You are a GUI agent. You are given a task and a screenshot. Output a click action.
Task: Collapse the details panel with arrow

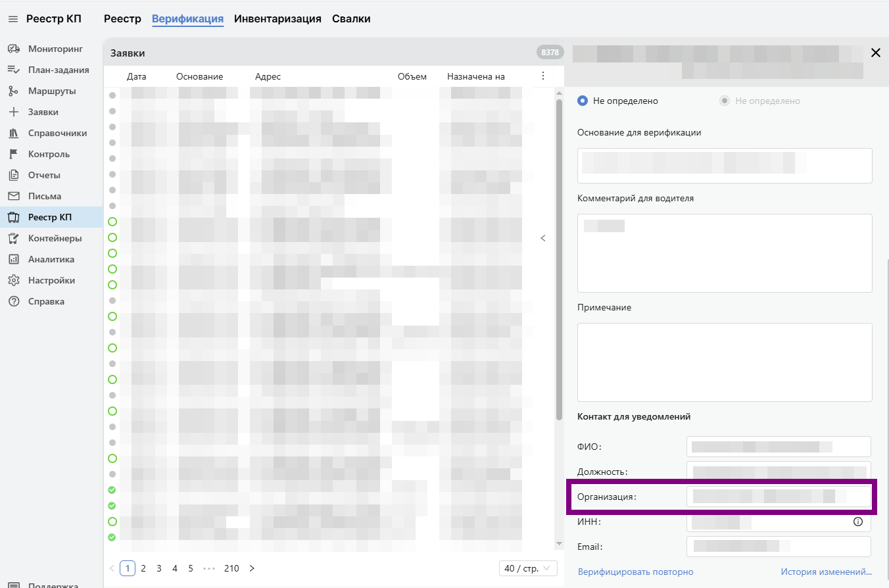tap(543, 238)
